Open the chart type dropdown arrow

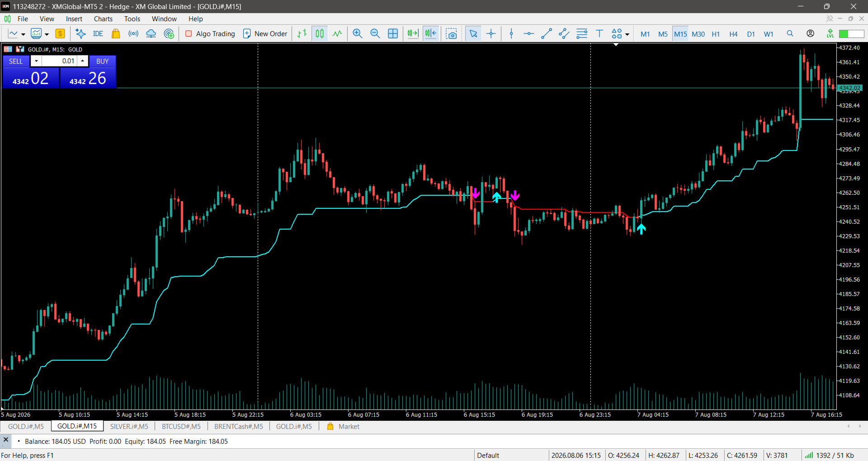pos(23,34)
